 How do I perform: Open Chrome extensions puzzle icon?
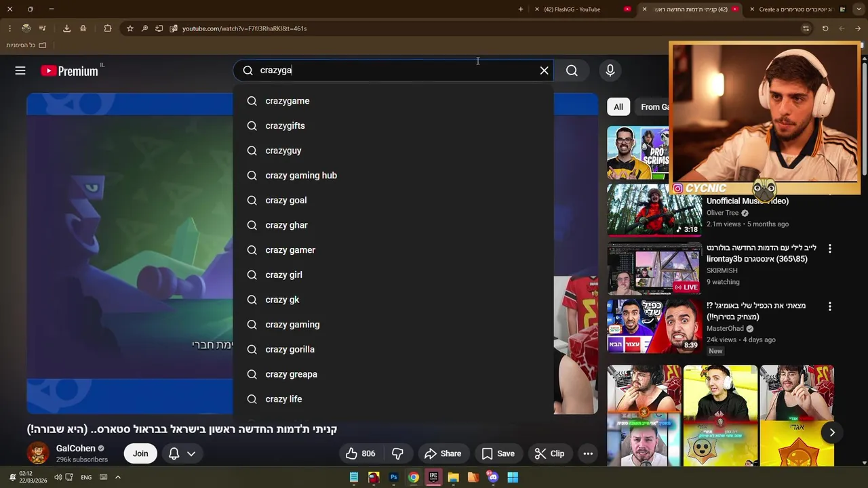[108, 28]
